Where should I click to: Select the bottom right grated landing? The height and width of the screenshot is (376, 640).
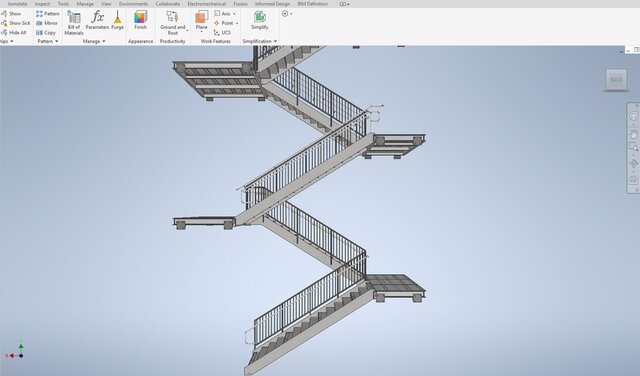(395, 287)
